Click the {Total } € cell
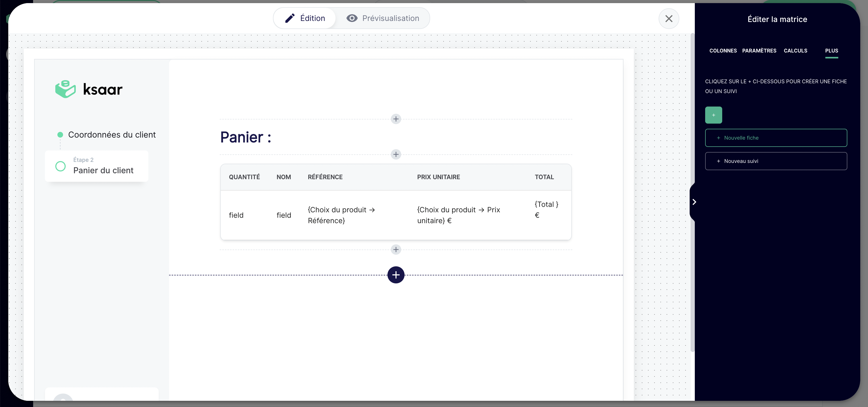Screen dimensions: 868x407 [x=546, y=210]
